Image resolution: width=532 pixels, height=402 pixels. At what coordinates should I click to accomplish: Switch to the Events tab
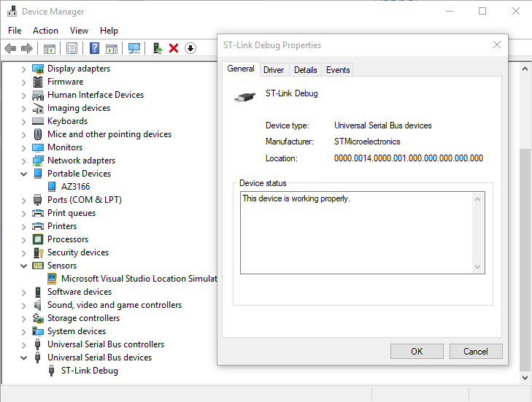(338, 70)
